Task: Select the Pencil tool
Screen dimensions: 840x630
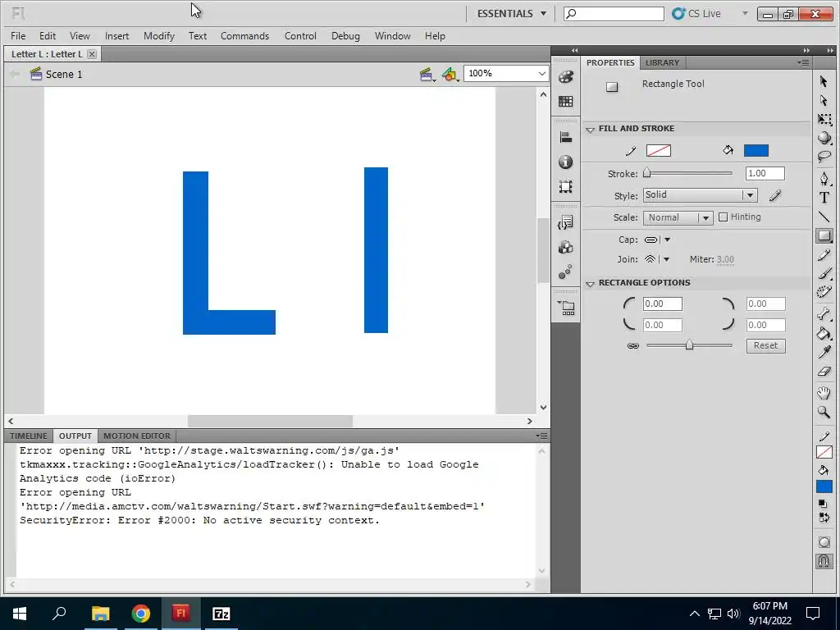Action: coord(824,255)
